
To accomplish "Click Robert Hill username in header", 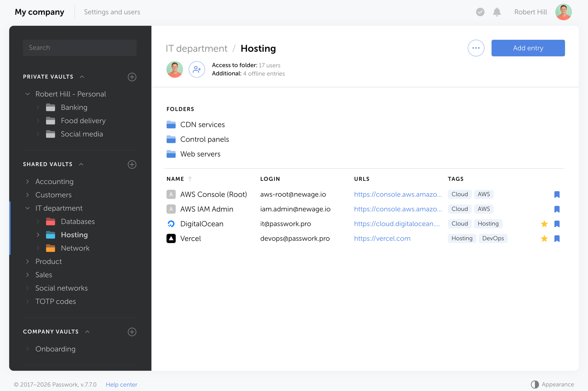I will [530, 12].
